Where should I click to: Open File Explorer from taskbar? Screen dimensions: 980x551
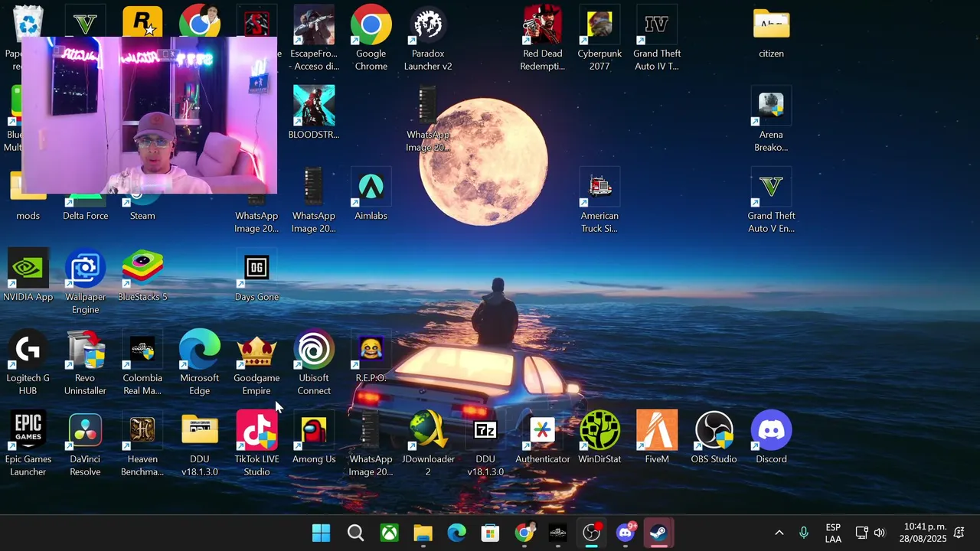click(x=423, y=533)
